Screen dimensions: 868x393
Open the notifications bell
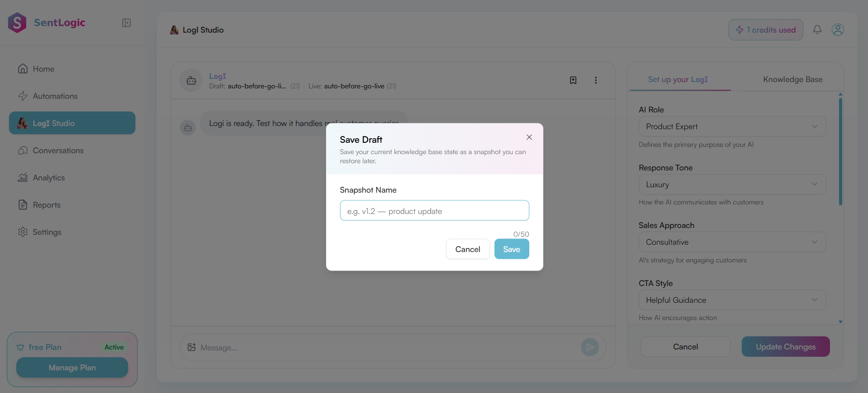click(x=817, y=29)
